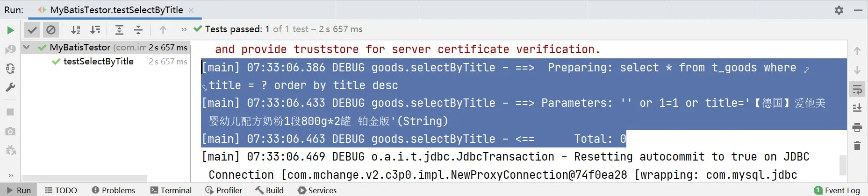The width and height of the screenshot is (868, 196).
Task: Toggle Soft-Wrap for console output
Action: click(x=857, y=89)
